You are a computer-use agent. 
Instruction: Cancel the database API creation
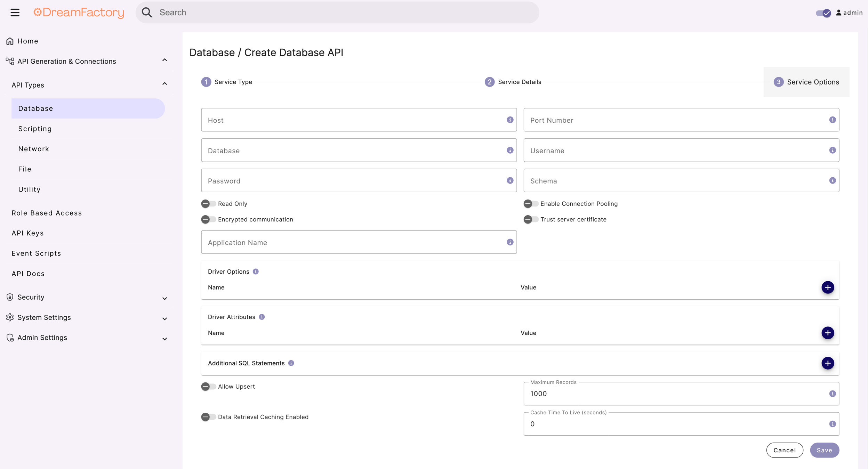point(785,450)
